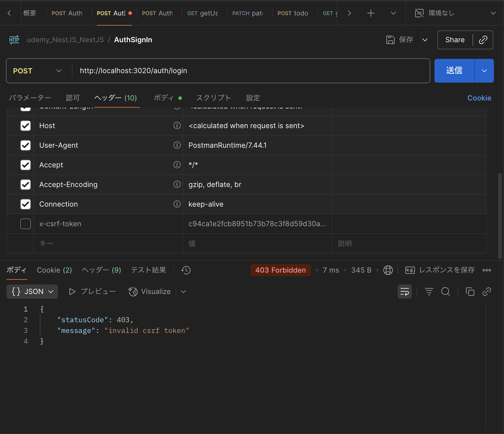Toggle word wrap in response body
Screen dimensions: 504x434
coord(405,292)
